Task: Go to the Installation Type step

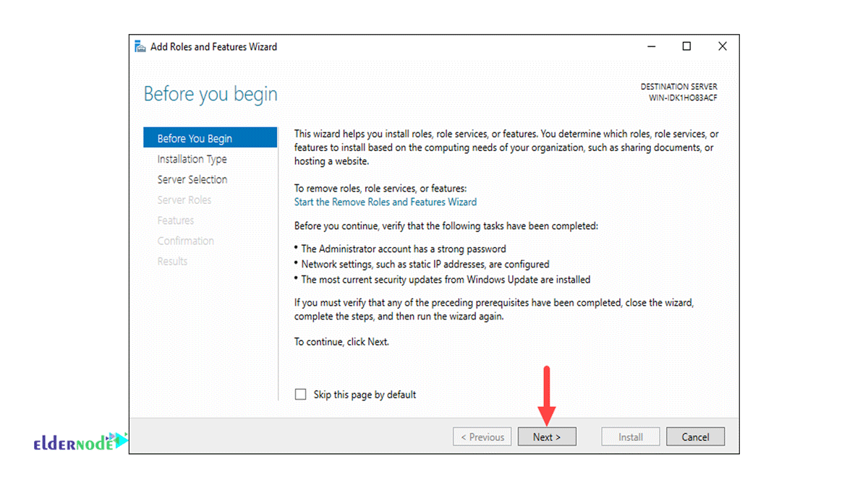Action: [x=192, y=159]
